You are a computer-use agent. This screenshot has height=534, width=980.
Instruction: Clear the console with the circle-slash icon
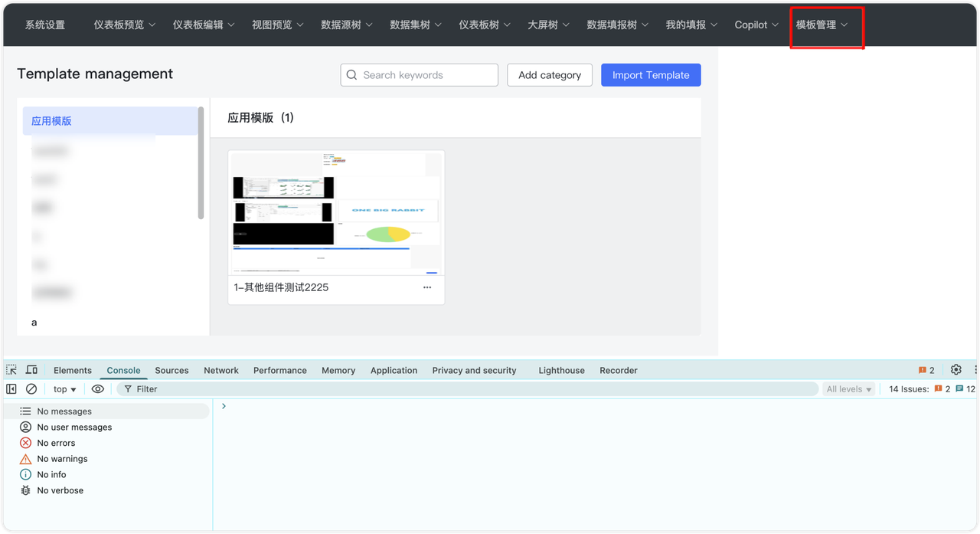coord(31,388)
